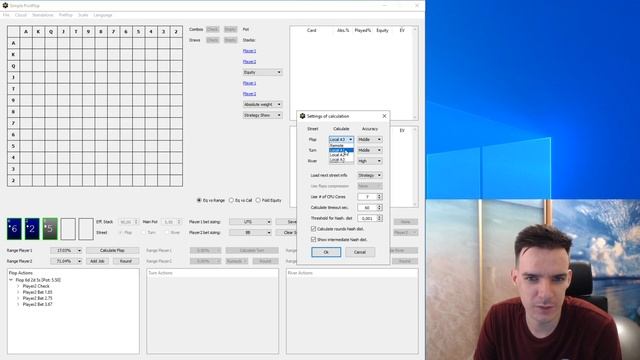Viewport: 640px width, 360px height.
Task: Click the 5 card on the board
Action: (50, 229)
